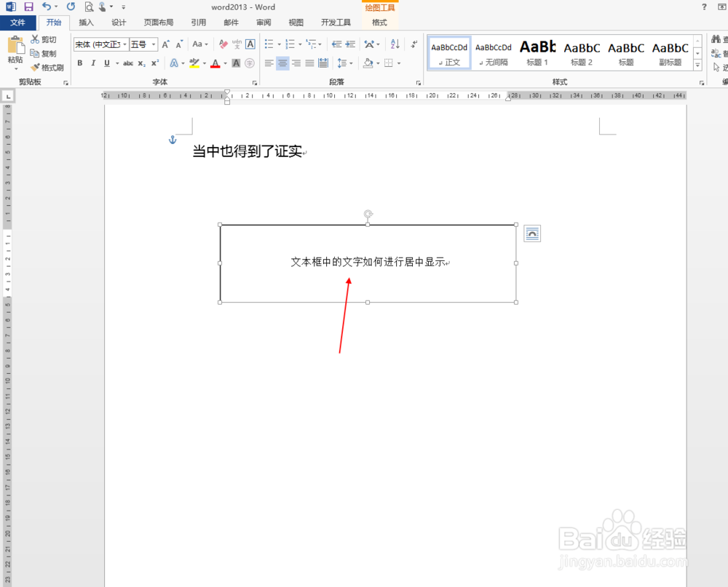Apply the Normal (正文) style
Screen dimensions: 728x587
[449, 53]
